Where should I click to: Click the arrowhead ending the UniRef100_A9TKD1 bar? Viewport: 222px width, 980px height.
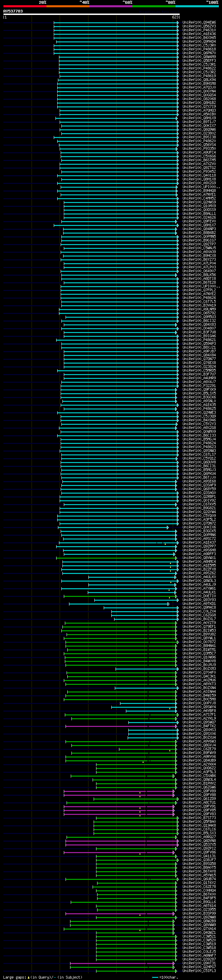click(169, 604)
